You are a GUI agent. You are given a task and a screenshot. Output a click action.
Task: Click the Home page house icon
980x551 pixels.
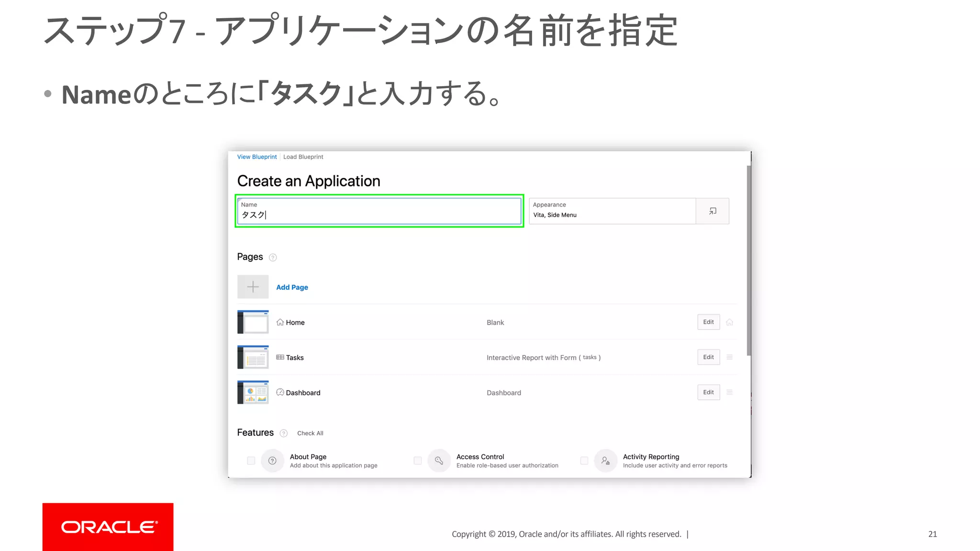point(280,322)
